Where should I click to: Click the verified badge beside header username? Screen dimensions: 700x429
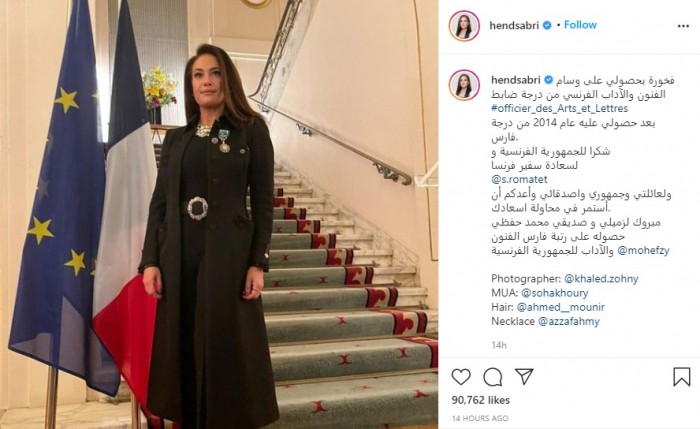coord(547,25)
